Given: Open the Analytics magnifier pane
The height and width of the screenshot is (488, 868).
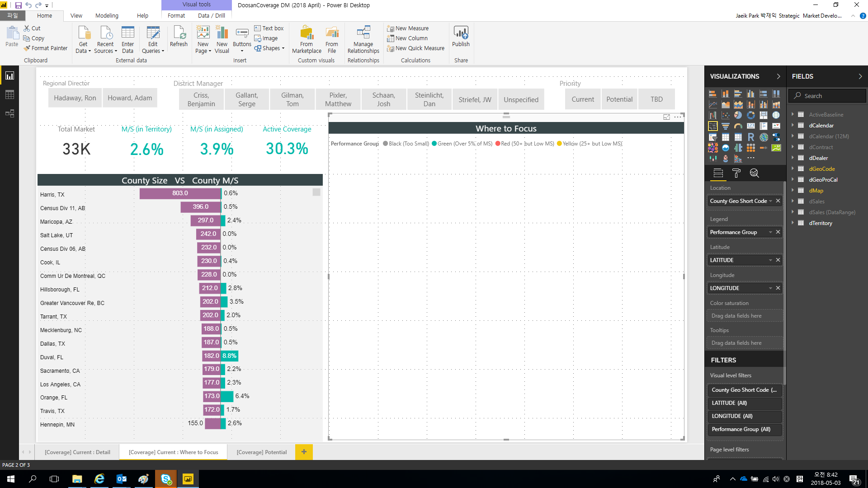Looking at the screenshot, I should click(754, 173).
